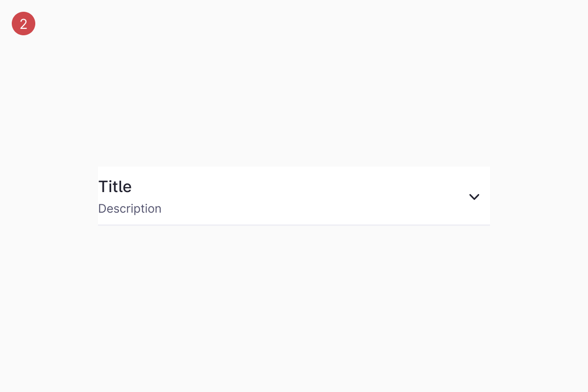The width and height of the screenshot is (588, 392).
Task: Expand the Title accordion using its arrow
Action: tap(474, 196)
